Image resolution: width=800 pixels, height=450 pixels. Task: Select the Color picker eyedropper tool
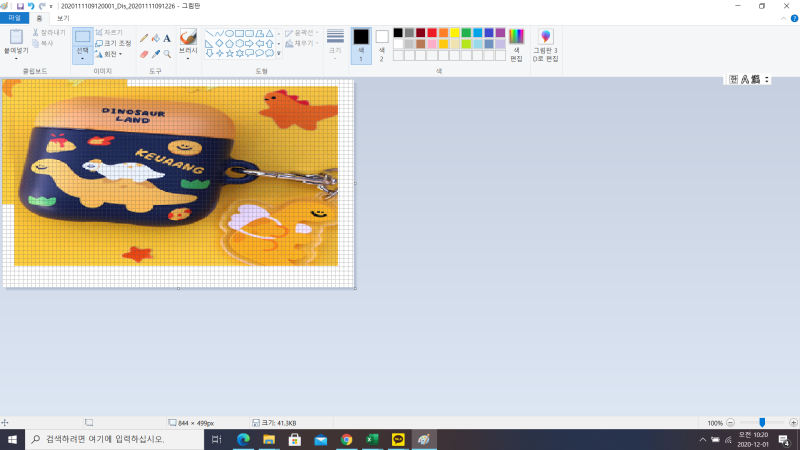[156, 54]
